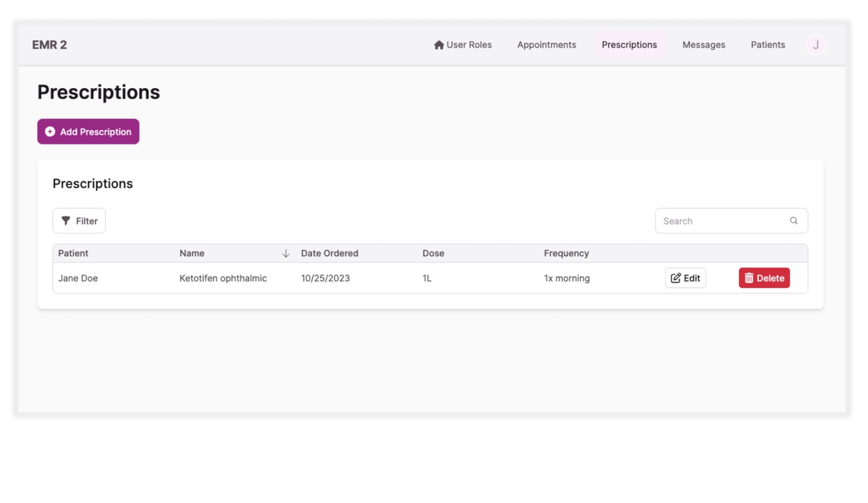Navigate to the Patients page
The height and width of the screenshot is (503, 868).
pyautogui.click(x=768, y=45)
